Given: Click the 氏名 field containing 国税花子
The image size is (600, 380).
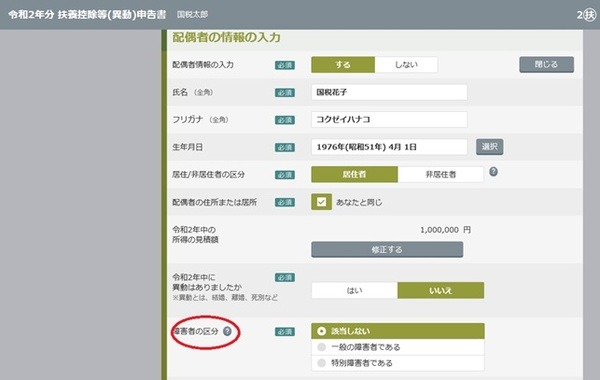Looking at the screenshot, I should point(389,92).
